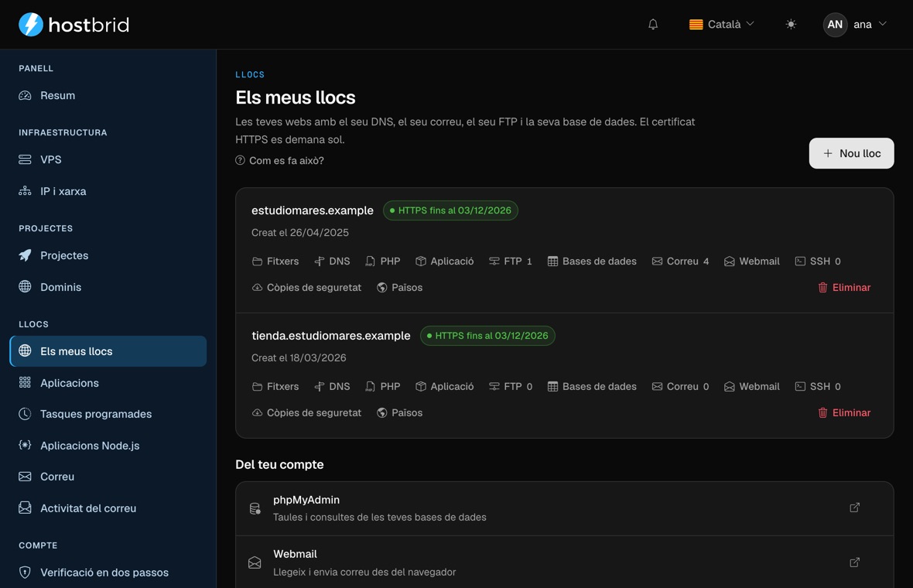Open tienda.estudiomares.example site title
This screenshot has width=913, height=588.
(x=330, y=335)
